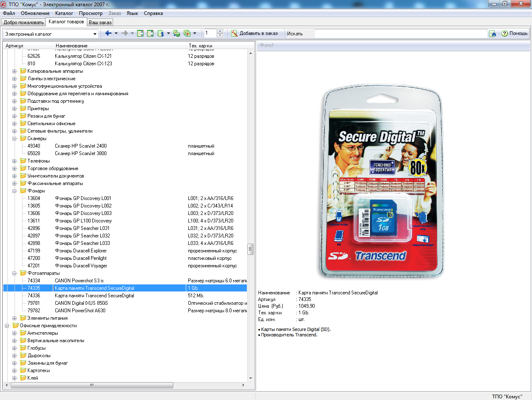Select the CANON Digital IXUS 850iS row
The height and width of the screenshot is (400, 532).
pos(125,303)
